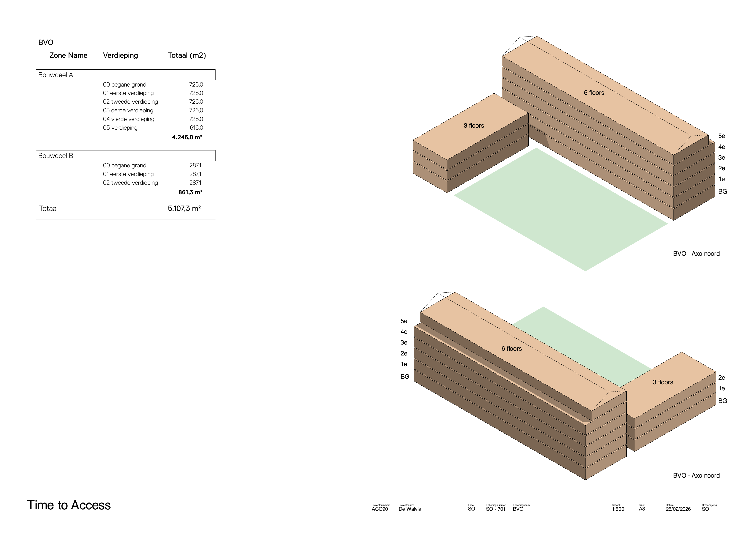This screenshot has height=534, width=756.
Task: Click the Verdieping column header
Action: [120, 55]
